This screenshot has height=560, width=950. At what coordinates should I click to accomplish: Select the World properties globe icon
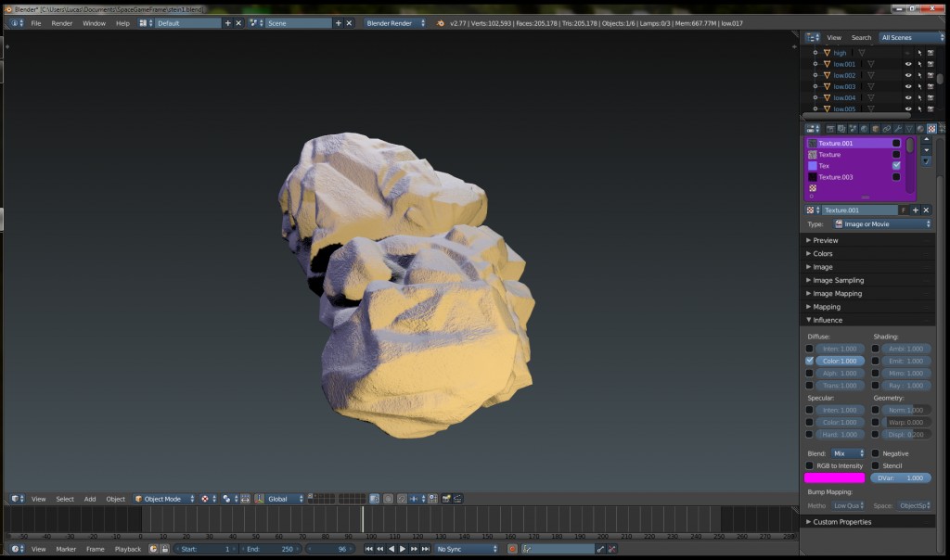click(x=863, y=128)
